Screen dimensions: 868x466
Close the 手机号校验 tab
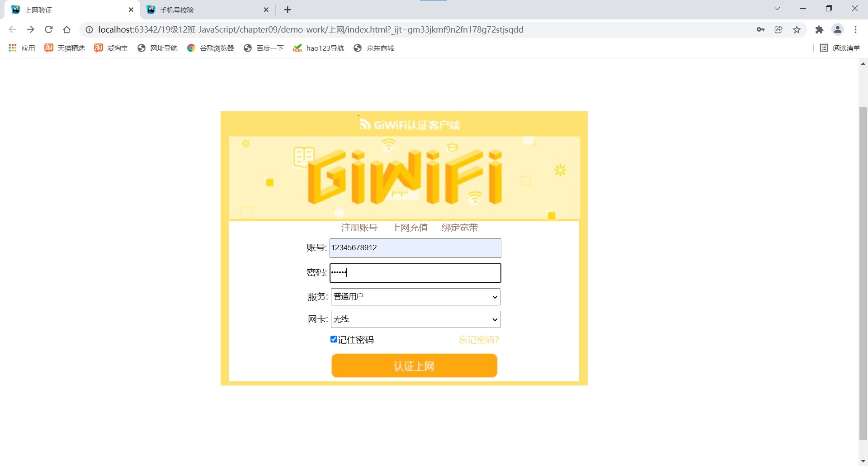266,10
